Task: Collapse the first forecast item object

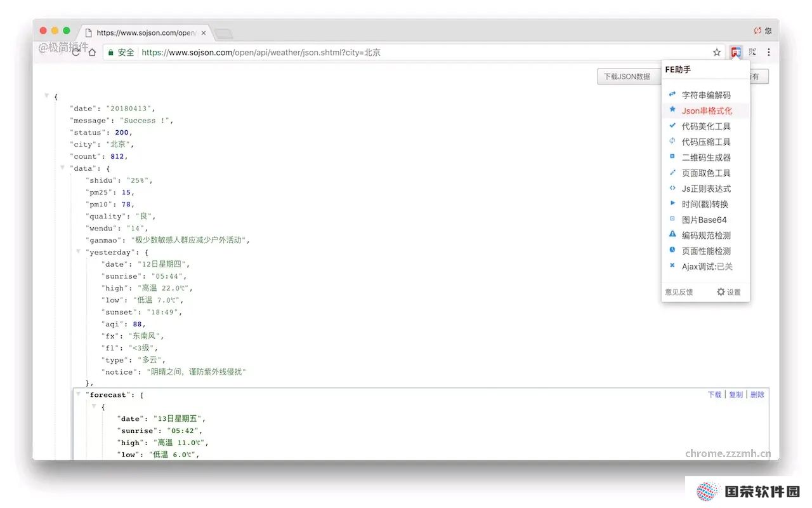Action: (95, 406)
